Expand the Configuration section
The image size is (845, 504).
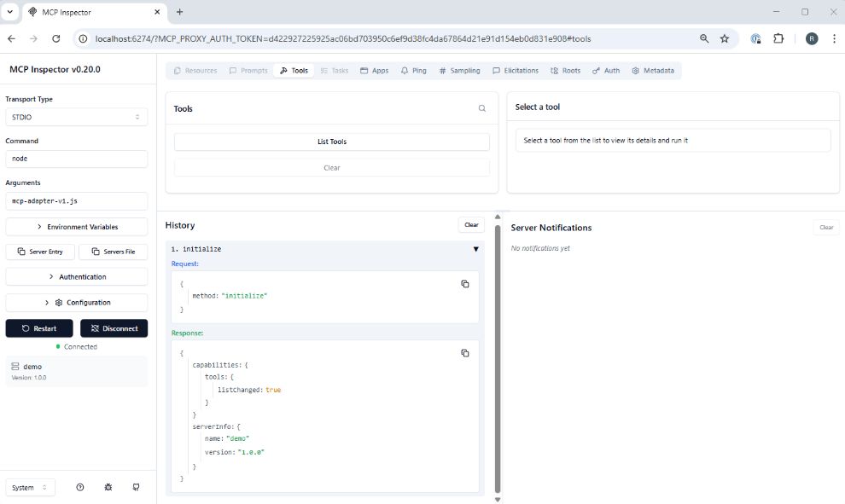[76, 303]
